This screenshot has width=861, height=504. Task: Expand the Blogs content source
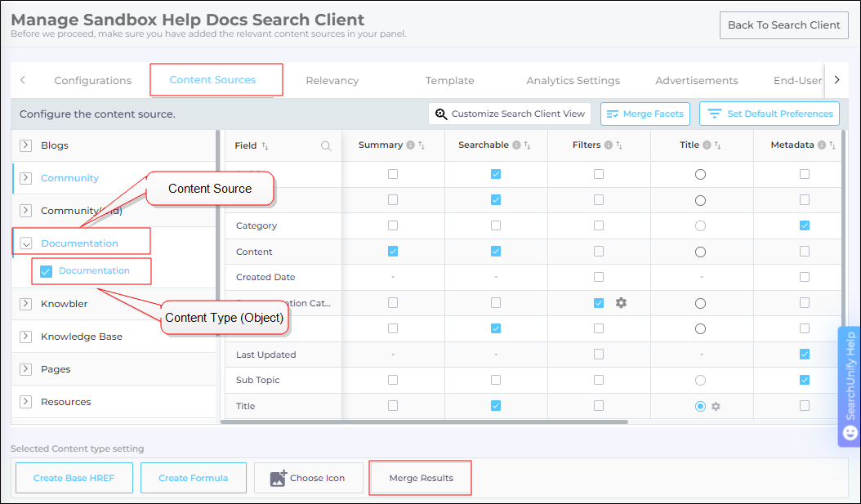pyautogui.click(x=25, y=145)
